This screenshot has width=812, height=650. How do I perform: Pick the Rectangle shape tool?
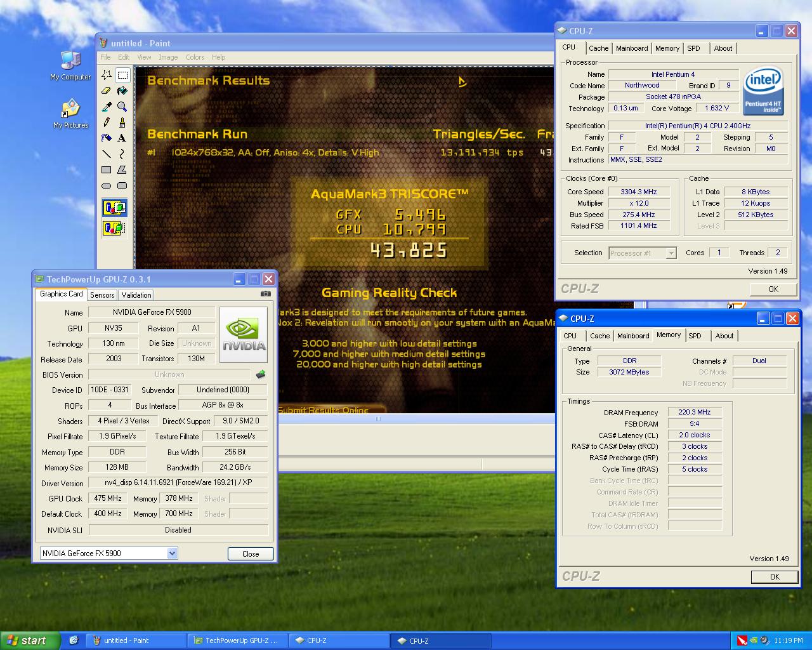[x=107, y=170]
